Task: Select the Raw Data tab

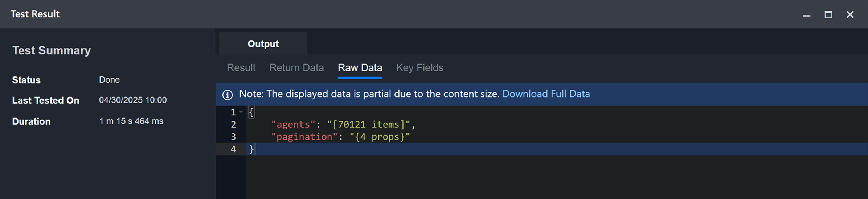Action: point(360,68)
